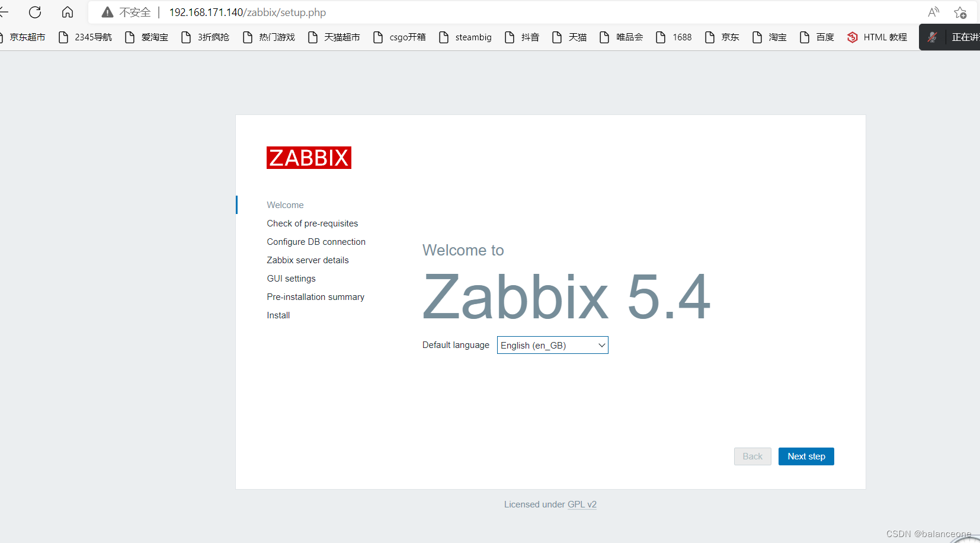The image size is (980, 543).
Task: Select GUI settings step
Action: (291, 279)
